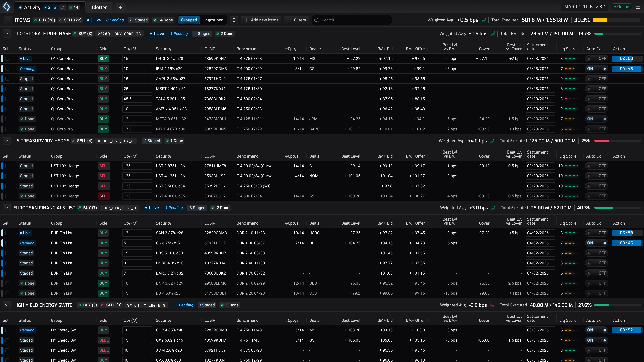644x362 pixels.
Task: Click Add new items button
Action: coord(261,20)
